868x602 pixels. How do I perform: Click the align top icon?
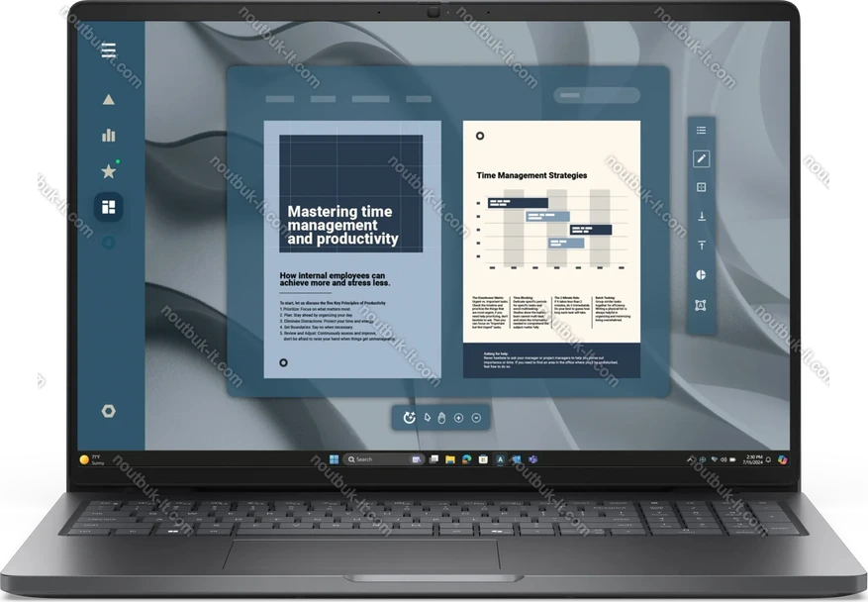701,245
